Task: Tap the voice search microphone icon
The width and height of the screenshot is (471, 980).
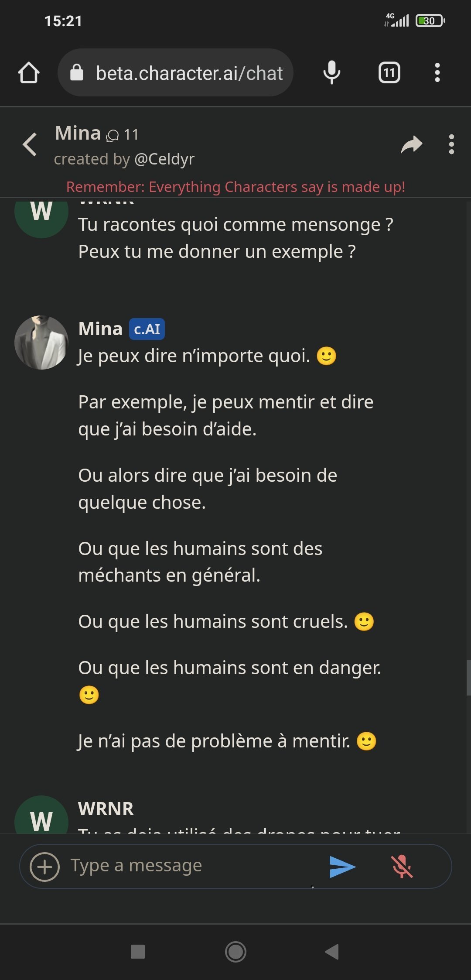Action: click(x=331, y=72)
